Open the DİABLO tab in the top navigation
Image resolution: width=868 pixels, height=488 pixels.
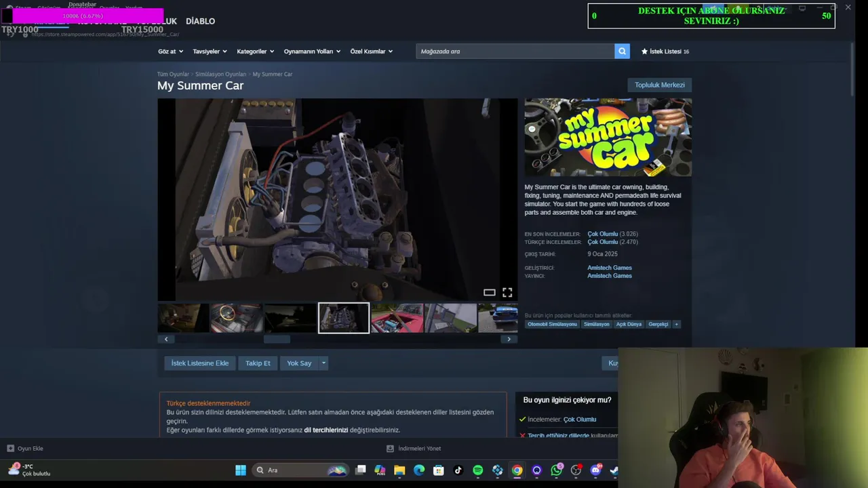tap(200, 21)
